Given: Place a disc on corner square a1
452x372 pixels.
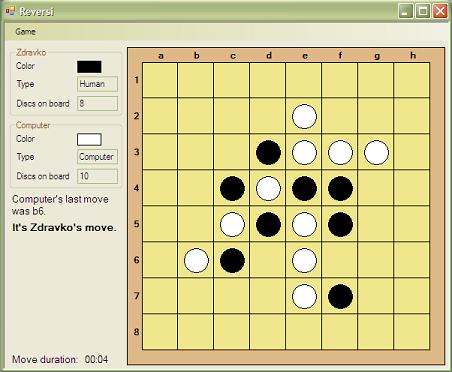Looking at the screenshot, I should 160,80.
